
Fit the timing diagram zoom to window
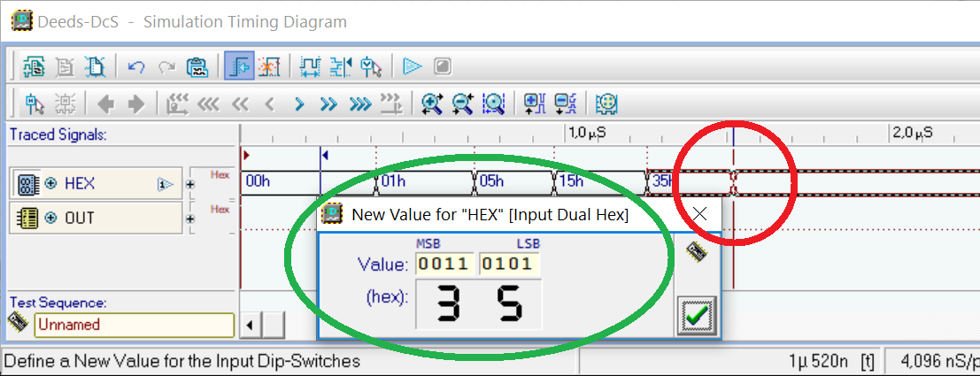pos(493,104)
